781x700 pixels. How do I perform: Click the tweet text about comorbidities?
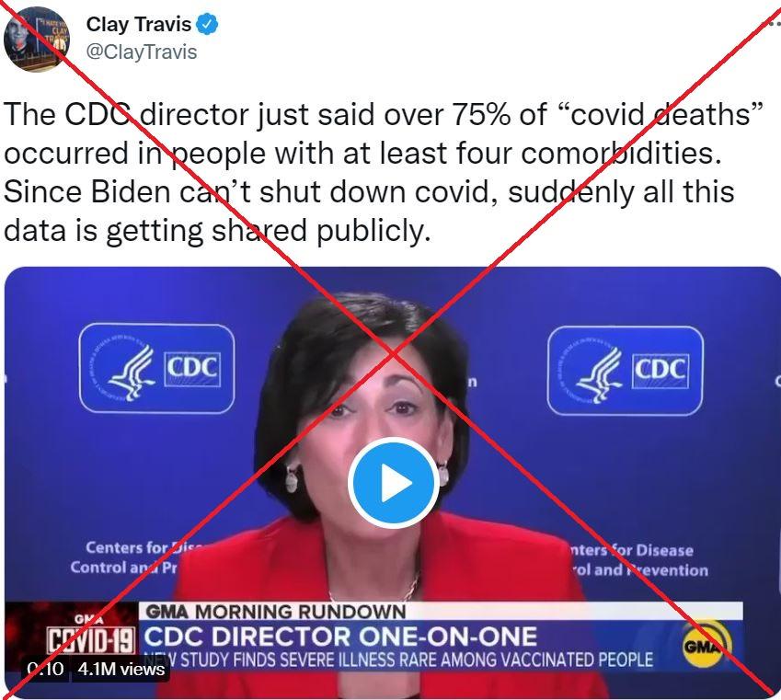[x=384, y=172]
